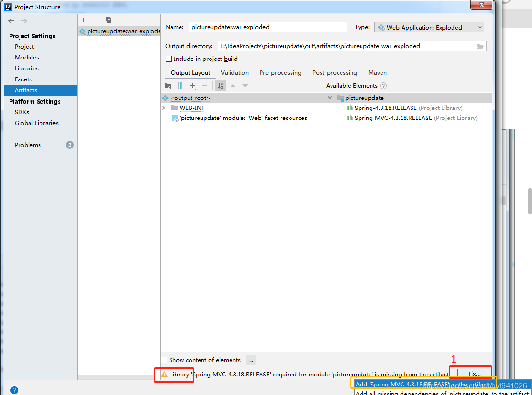Open Global Libraries settings
Image resolution: width=532 pixels, height=395 pixels.
tap(36, 123)
